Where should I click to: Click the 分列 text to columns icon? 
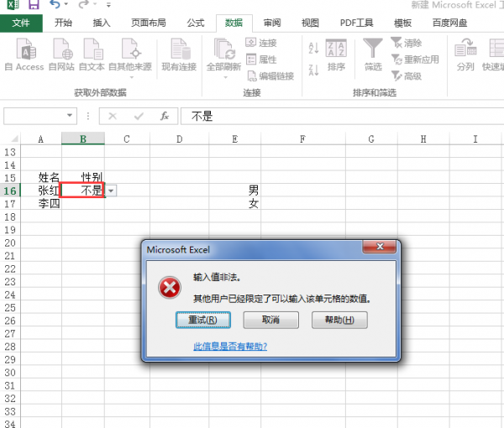click(x=465, y=55)
